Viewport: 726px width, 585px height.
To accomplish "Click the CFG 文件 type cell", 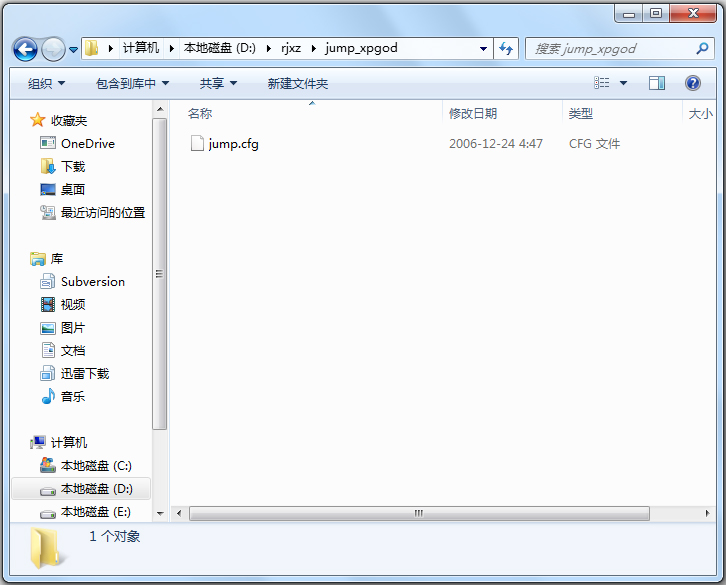I will click(594, 144).
